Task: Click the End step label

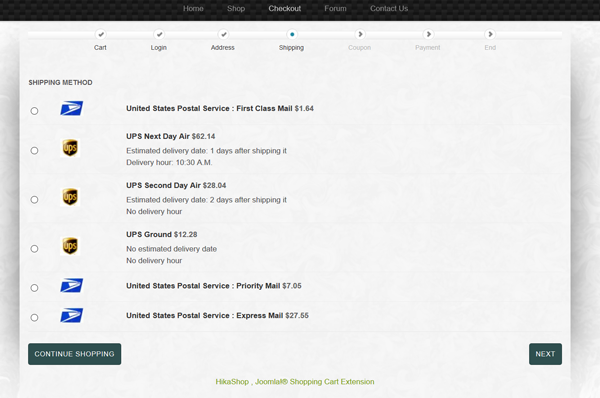Action: 490,47
